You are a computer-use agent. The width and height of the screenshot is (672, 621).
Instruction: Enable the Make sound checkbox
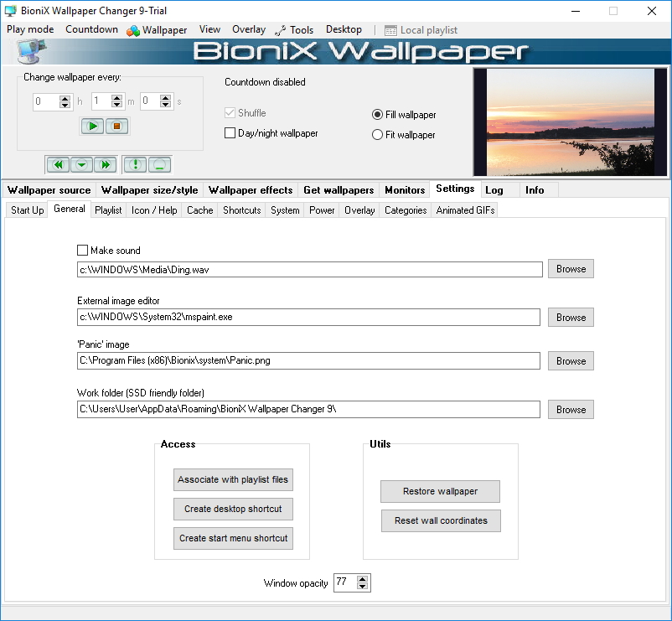82,250
